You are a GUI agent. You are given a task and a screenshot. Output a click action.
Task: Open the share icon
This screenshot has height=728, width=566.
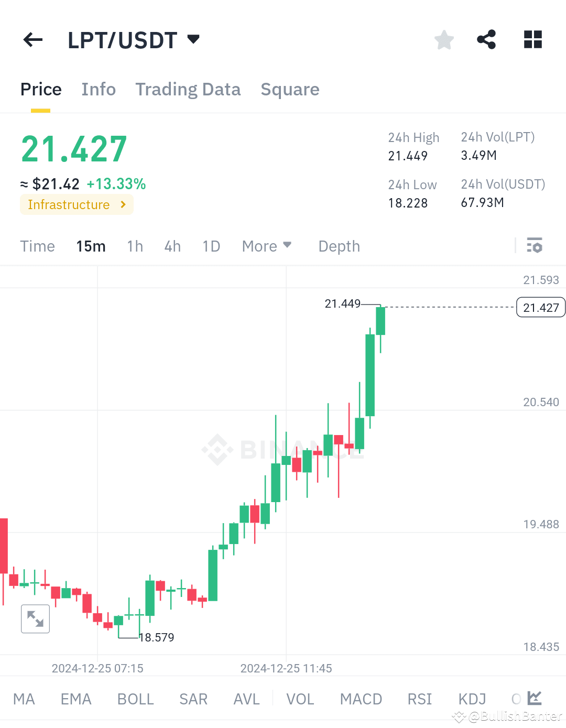click(486, 39)
